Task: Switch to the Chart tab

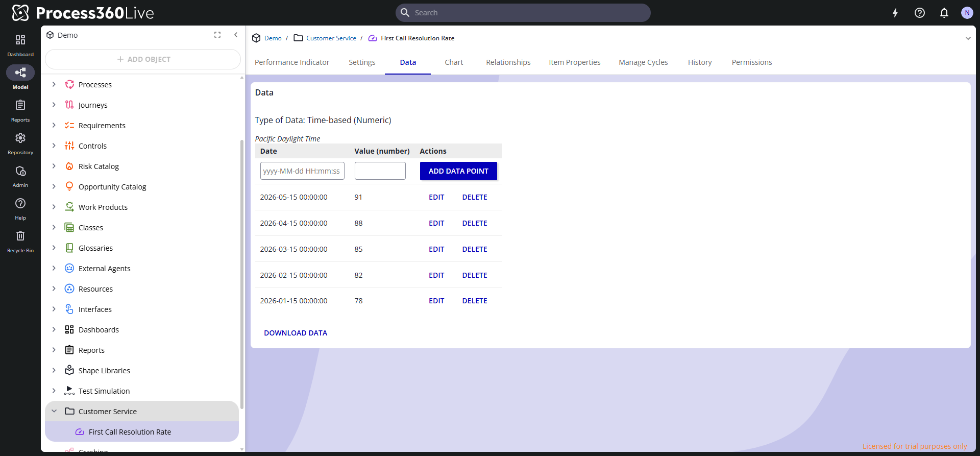Action: point(454,62)
